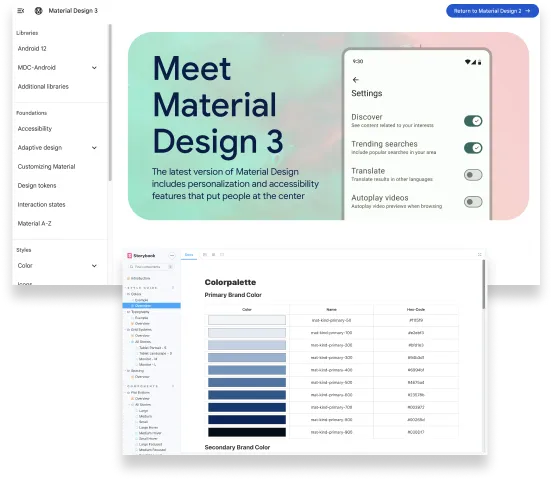Select the Monitor - M story
553x480 pixels.
(x=147, y=359)
